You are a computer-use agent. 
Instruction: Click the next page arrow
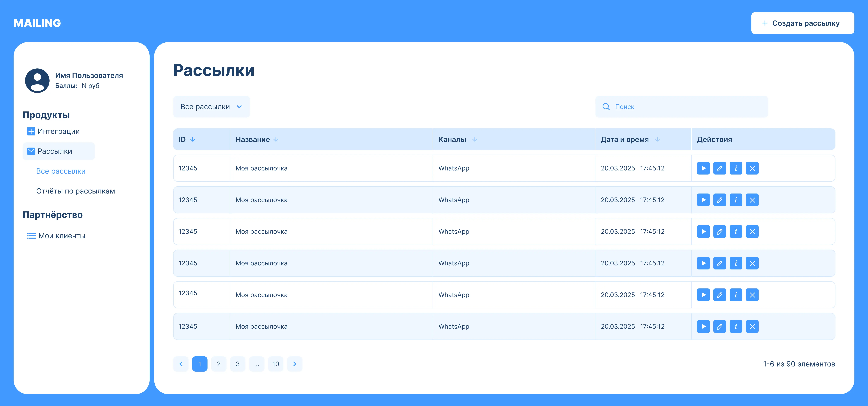pos(294,364)
